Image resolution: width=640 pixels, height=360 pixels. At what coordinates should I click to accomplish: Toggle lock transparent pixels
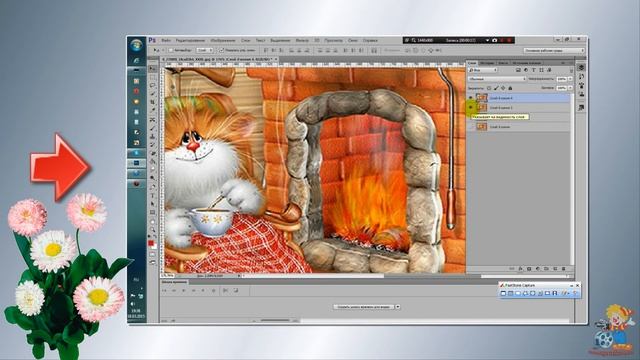tap(489, 88)
